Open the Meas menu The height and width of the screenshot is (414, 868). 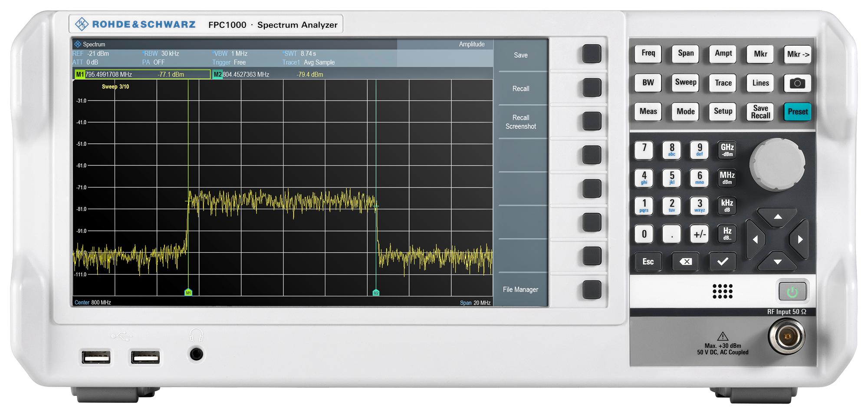[x=648, y=112]
